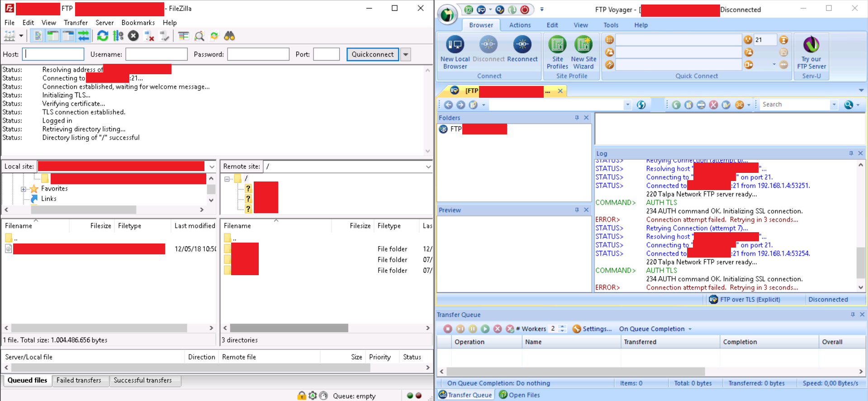Open Site Profiles in FTP Voyager
This screenshot has width=868, height=401.
pyautogui.click(x=557, y=53)
